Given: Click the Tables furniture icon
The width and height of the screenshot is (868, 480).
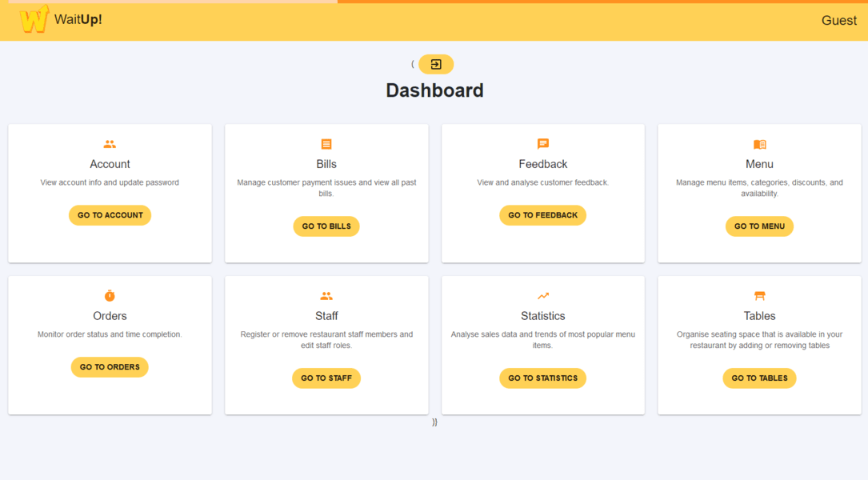Looking at the screenshot, I should coord(759,296).
